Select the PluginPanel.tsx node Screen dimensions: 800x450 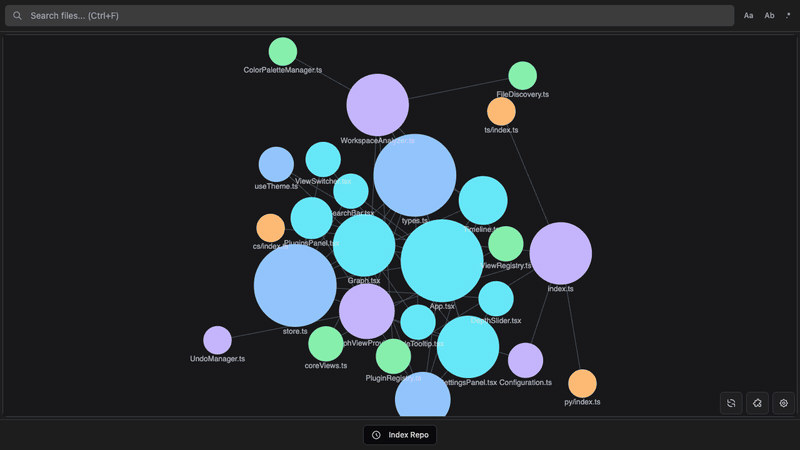[x=311, y=218]
